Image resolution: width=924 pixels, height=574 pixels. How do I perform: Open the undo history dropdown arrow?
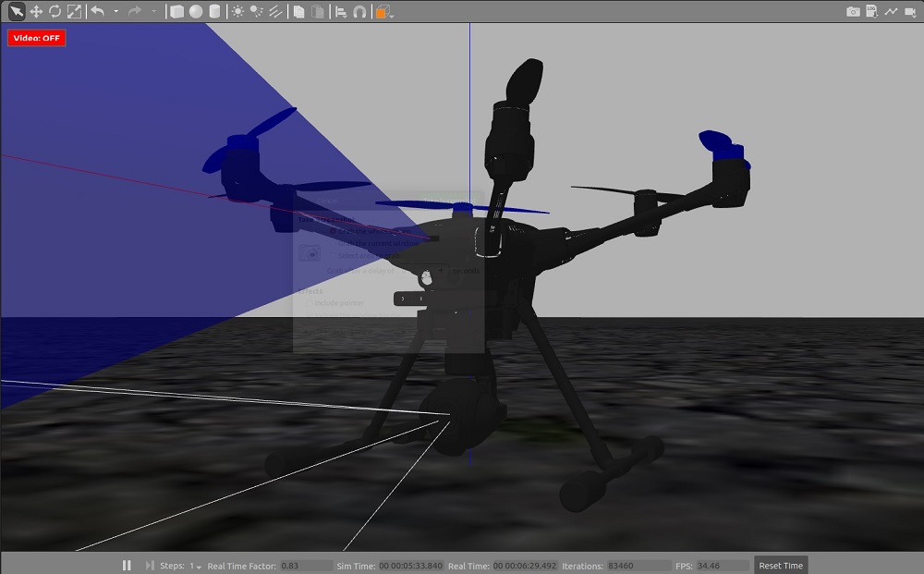(115, 12)
